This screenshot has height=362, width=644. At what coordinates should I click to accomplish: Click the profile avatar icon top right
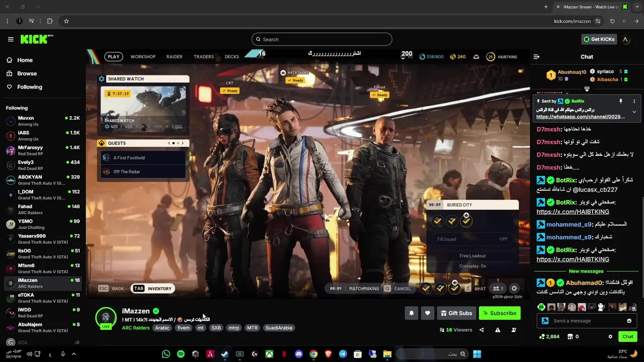click(x=625, y=39)
